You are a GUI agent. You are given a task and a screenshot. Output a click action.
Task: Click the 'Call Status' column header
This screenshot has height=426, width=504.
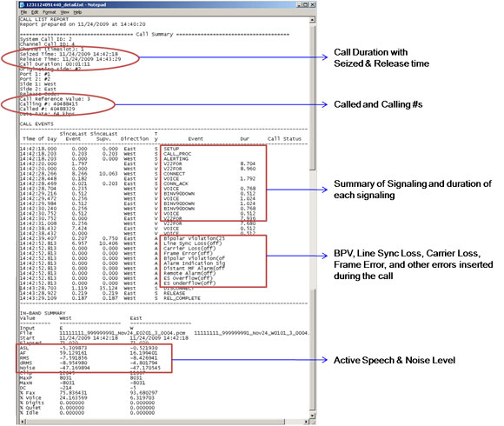point(284,139)
